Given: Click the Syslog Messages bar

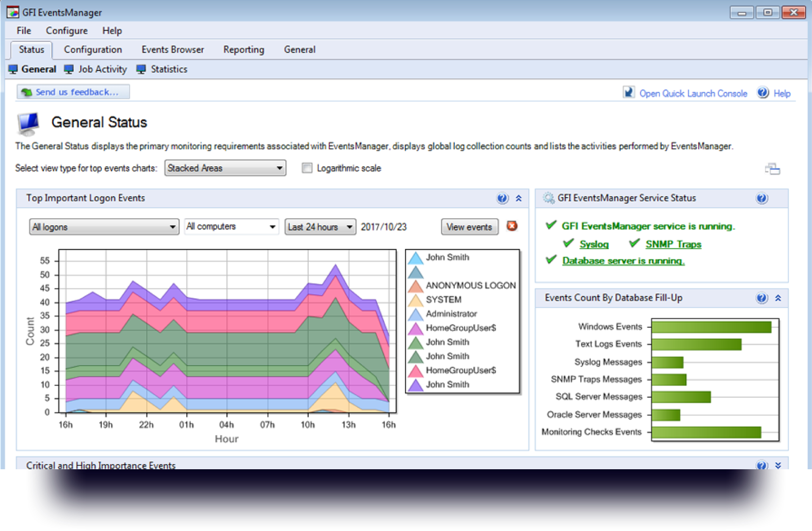Looking at the screenshot, I should point(667,362).
